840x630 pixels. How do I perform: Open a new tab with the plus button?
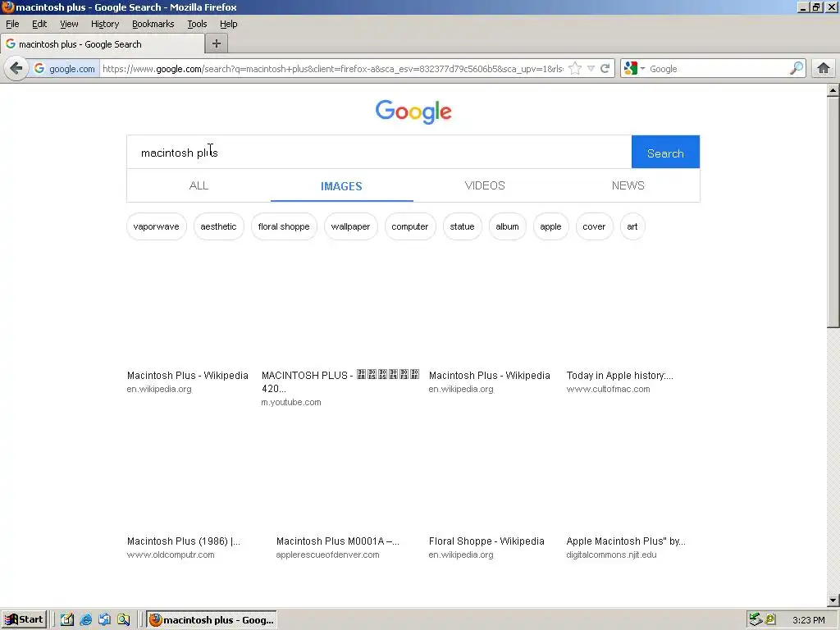click(x=217, y=44)
